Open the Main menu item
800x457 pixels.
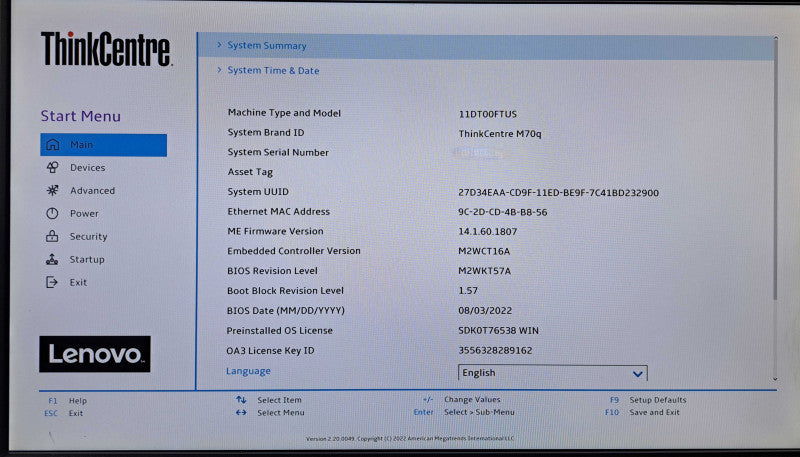[104, 145]
